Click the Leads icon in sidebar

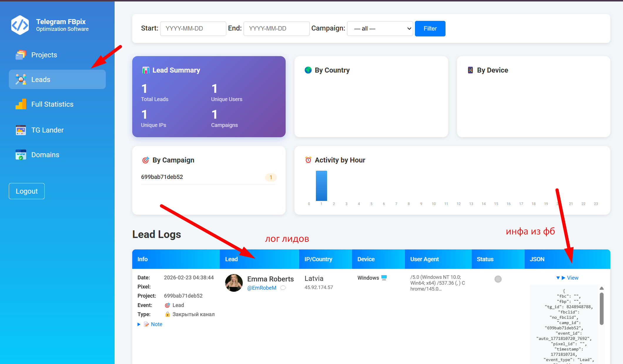tap(21, 80)
